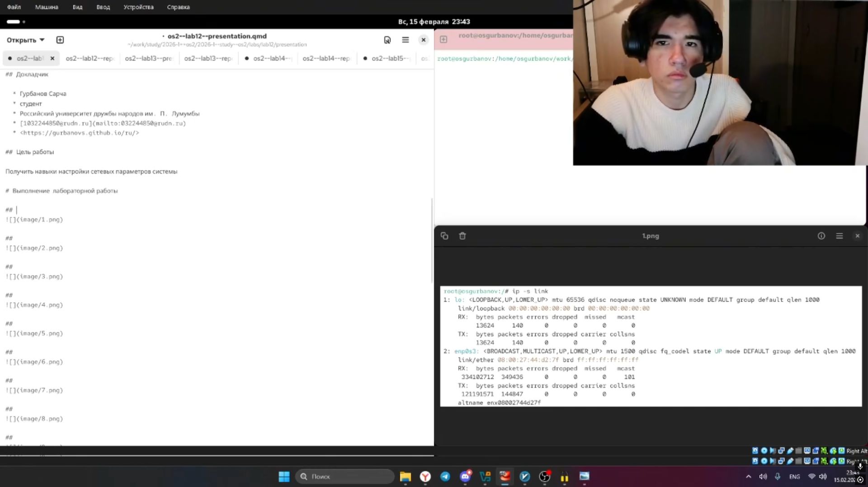Click the 1.png terminal screenshot image
Viewport: 868px width, 487px height.
point(651,347)
